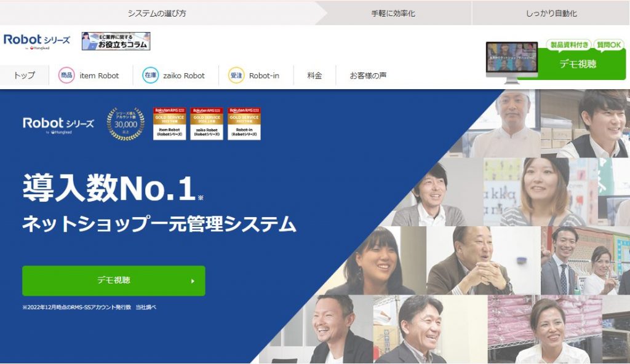Click the ネットショップ一元管理システム subtitle
Image resolution: width=630 pixels, height=364 pixels.
(x=159, y=224)
